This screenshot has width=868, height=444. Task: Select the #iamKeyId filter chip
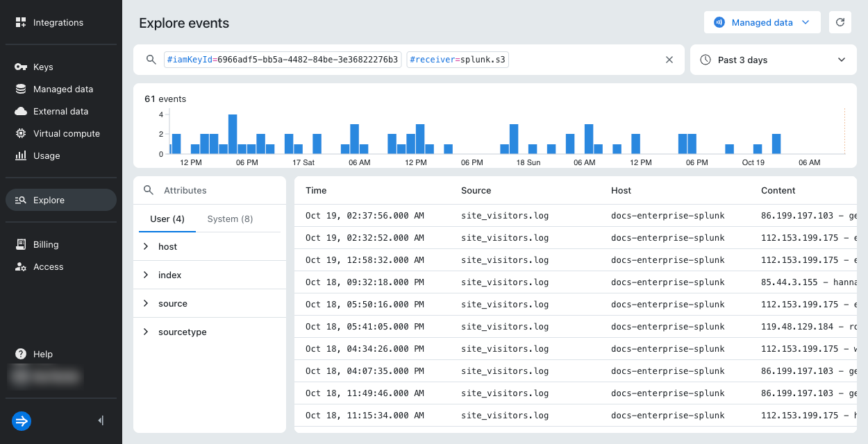[283, 60]
